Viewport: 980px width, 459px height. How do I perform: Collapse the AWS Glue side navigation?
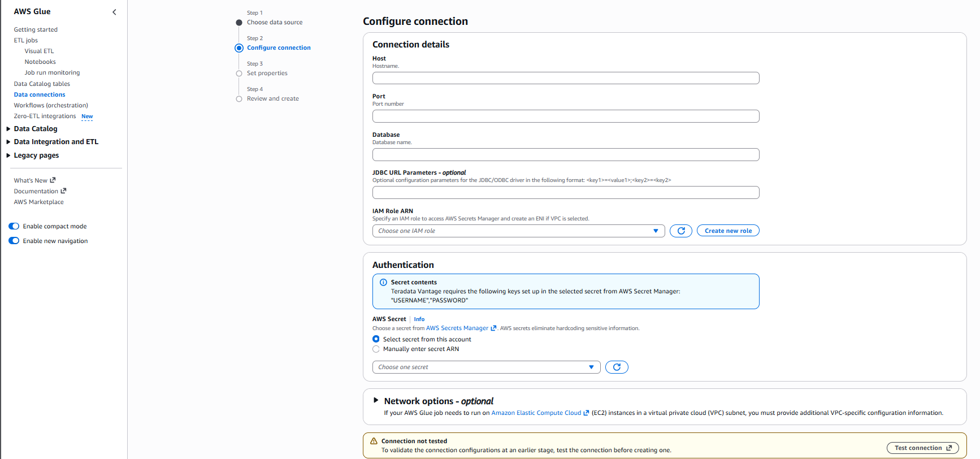[114, 12]
